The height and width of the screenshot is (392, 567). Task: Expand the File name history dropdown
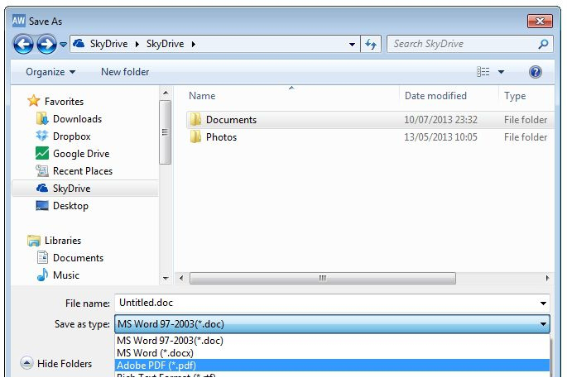point(543,304)
